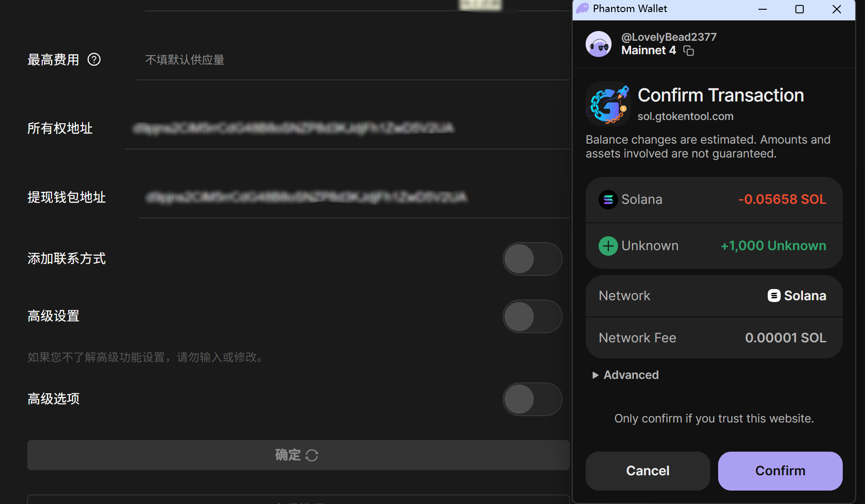Viewport: 865px width, 504px height.
Task: Focus the 所有权地址 address field
Action: click(x=347, y=128)
